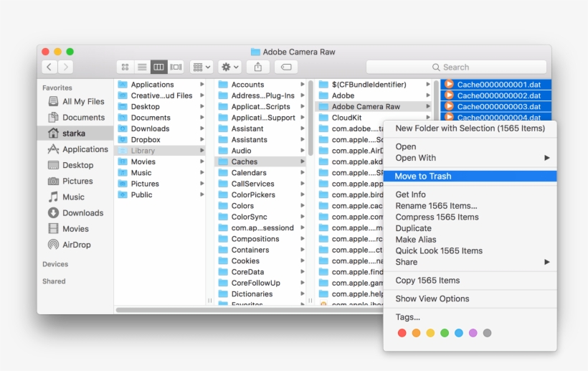Go forward with the right arrow

click(66, 67)
